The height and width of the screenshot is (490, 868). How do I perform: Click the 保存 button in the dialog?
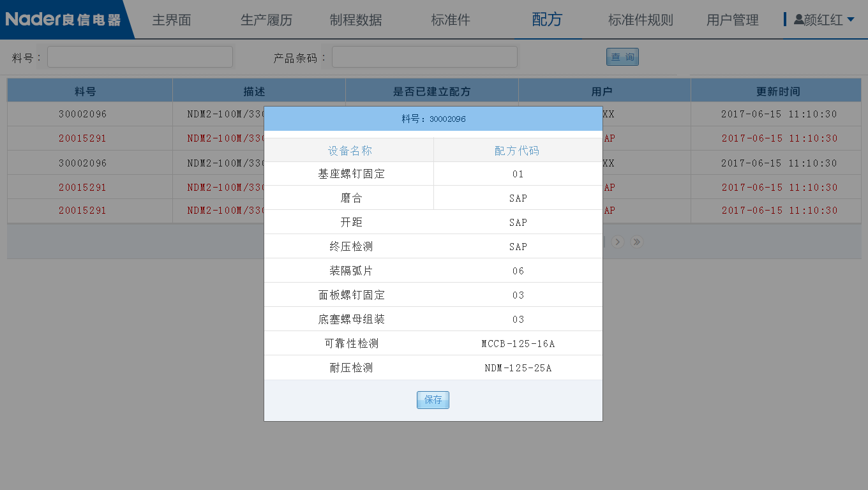tap(433, 400)
